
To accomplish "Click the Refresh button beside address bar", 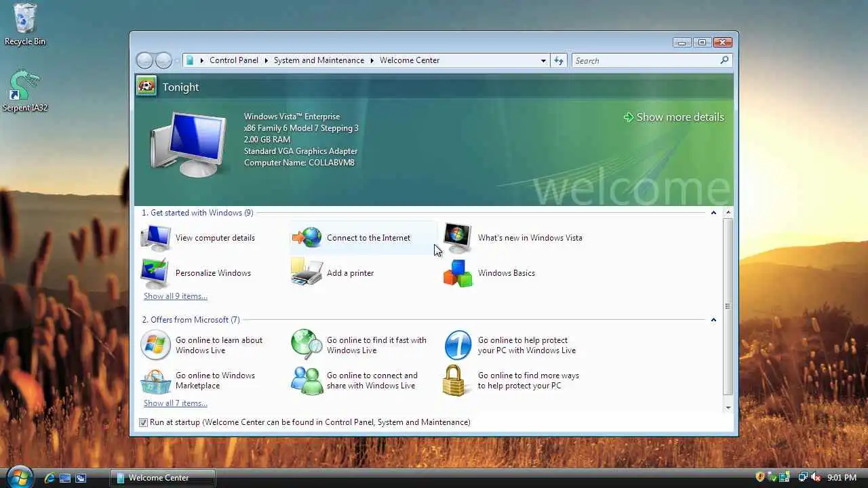I will click(559, 60).
